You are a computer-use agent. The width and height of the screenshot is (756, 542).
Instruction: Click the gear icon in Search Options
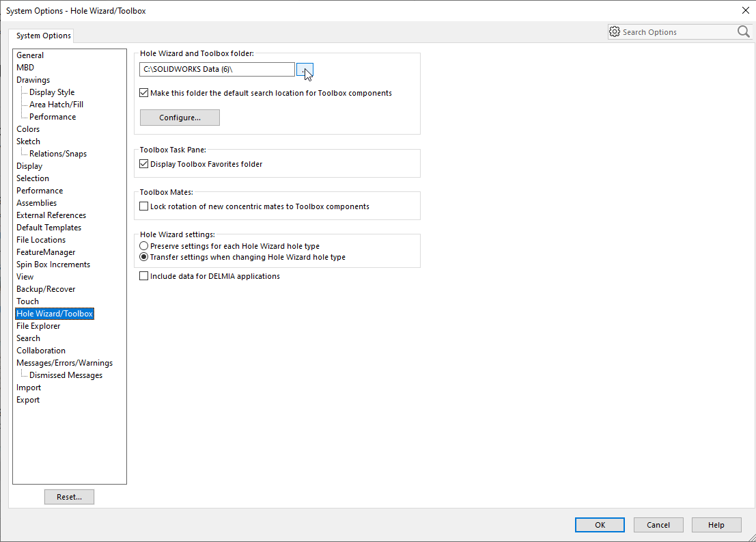tap(615, 32)
